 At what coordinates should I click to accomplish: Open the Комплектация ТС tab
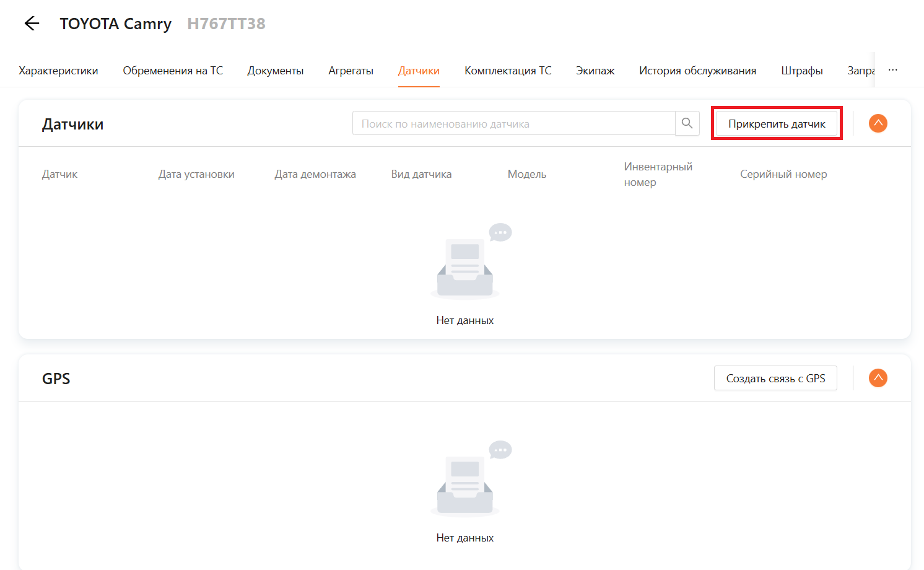tap(508, 71)
